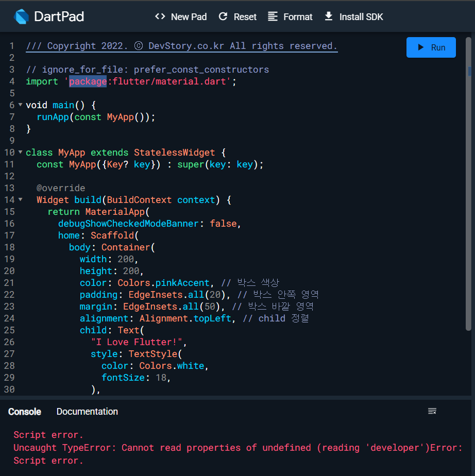This screenshot has width=475, height=476.
Task: Click the 'Uncaught TypeError' console message
Action: 237,448
